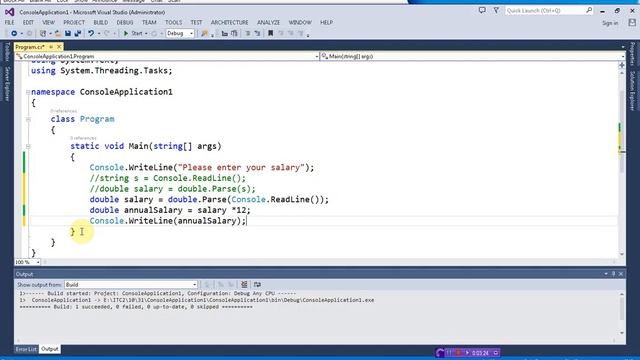Click the Decrease Indent toolbar icon
This screenshot has width=640, height=360.
[x=247, y=33]
